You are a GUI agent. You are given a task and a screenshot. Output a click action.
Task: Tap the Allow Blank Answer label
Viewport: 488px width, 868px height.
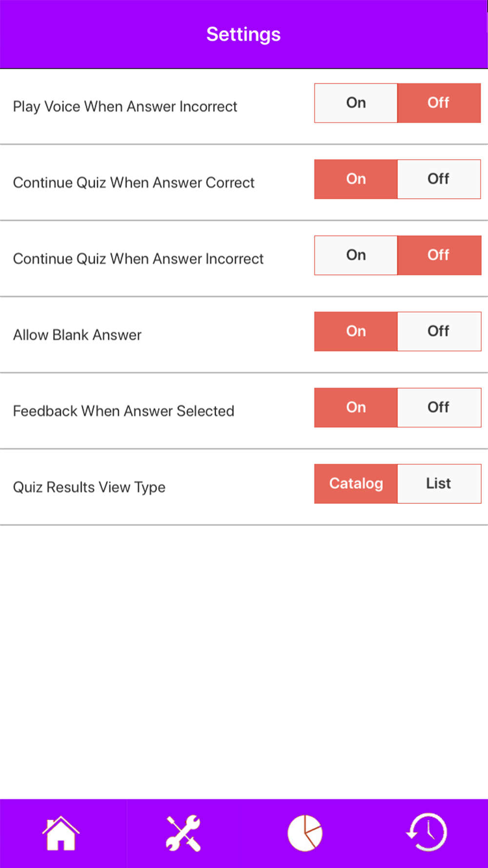77,335
